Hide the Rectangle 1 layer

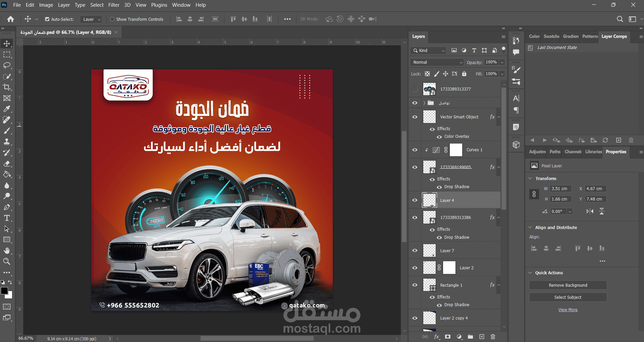[415, 285]
